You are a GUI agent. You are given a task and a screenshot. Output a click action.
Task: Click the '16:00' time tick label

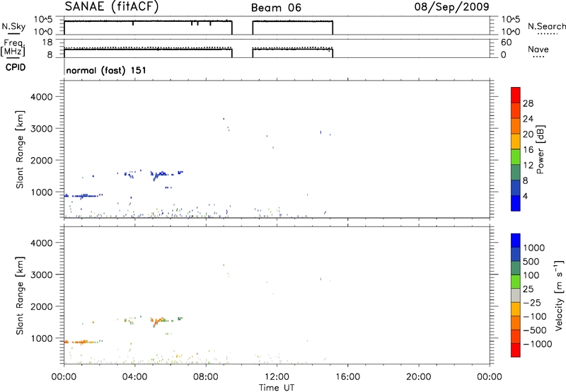[x=347, y=377]
